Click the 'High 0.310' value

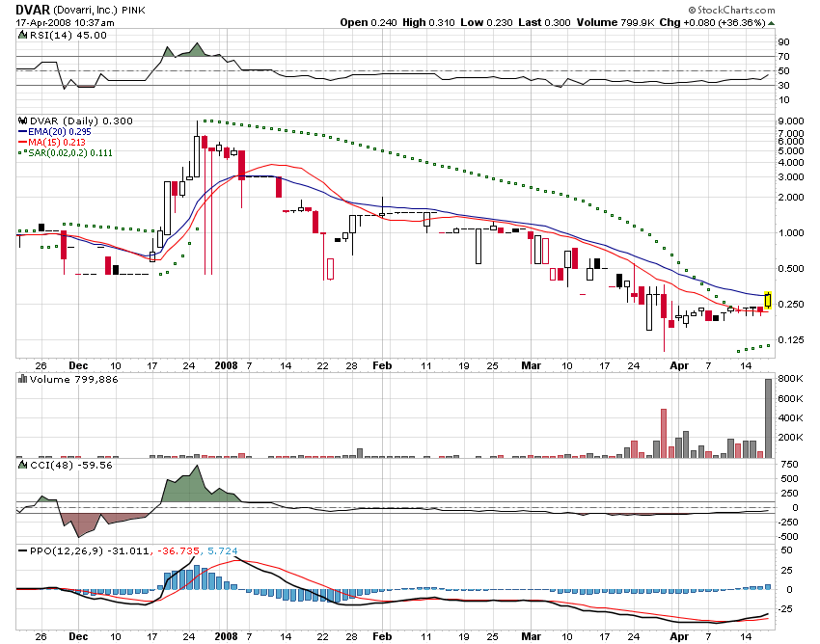(x=428, y=22)
